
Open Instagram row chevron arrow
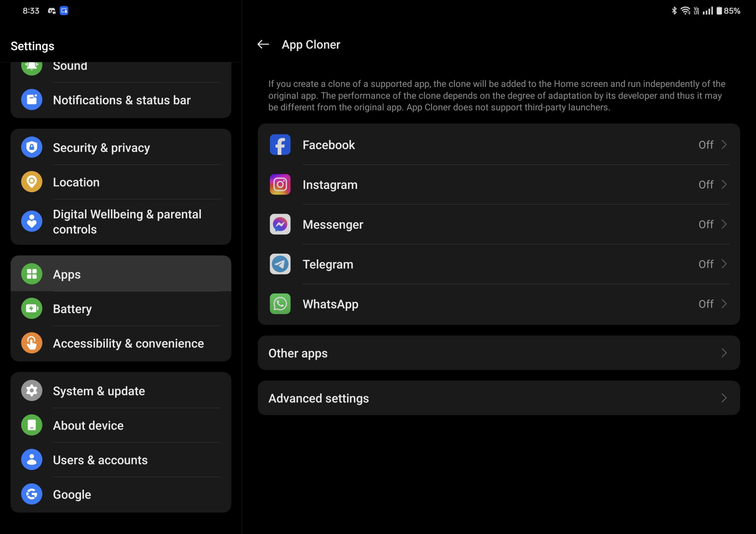tap(724, 184)
